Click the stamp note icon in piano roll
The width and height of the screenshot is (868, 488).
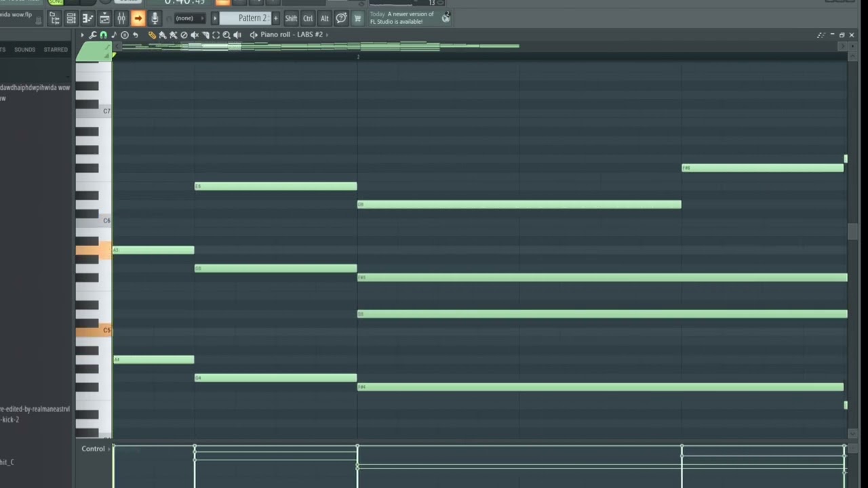(113, 35)
